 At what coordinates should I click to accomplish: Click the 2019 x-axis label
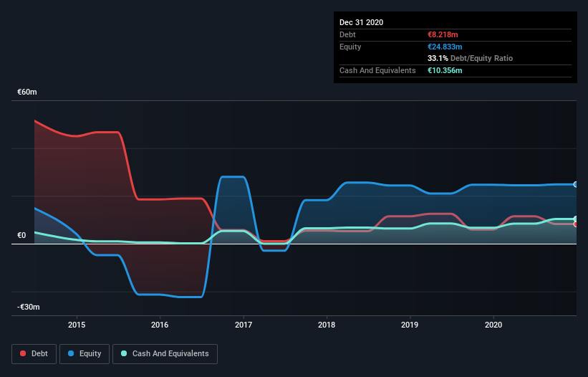click(x=410, y=325)
